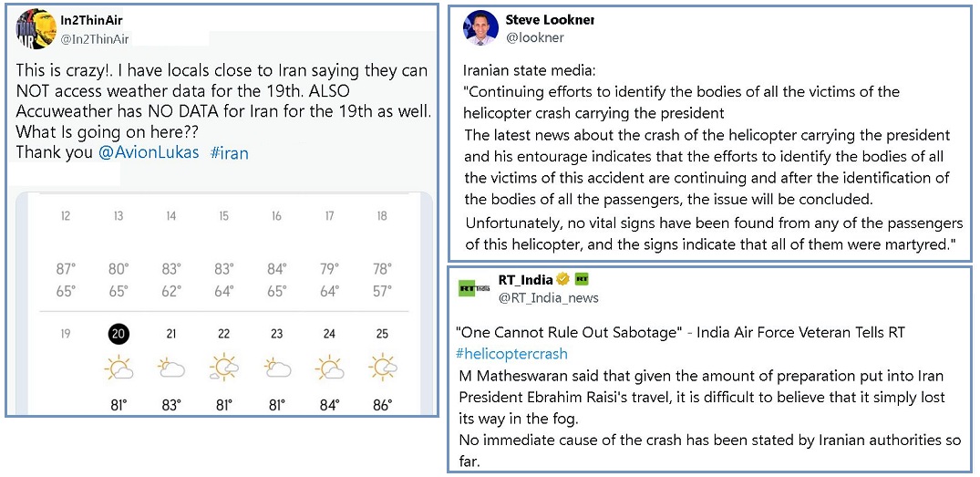Click the weather icon for day 25
The height and width of the screenshot is (477, 980).
coord(382,368)
